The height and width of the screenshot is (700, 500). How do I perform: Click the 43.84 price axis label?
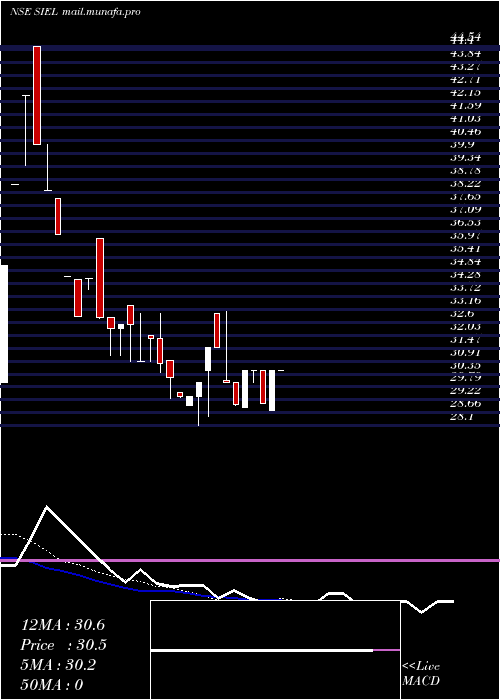[465, 54]
